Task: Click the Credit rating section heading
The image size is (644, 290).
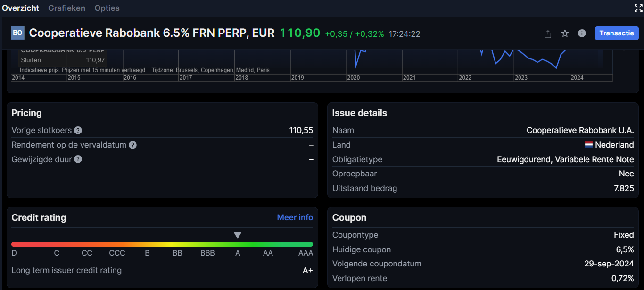Action: (x=39, y=217)
